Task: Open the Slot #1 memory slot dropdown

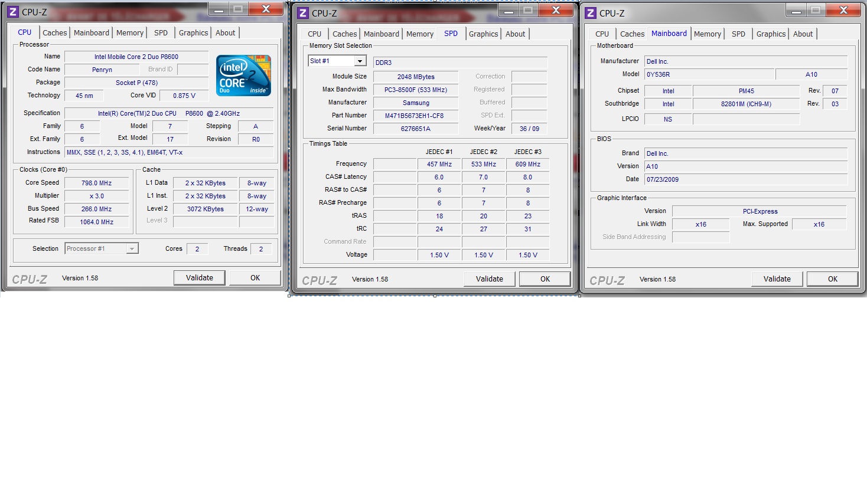Action: click(360, 61)
